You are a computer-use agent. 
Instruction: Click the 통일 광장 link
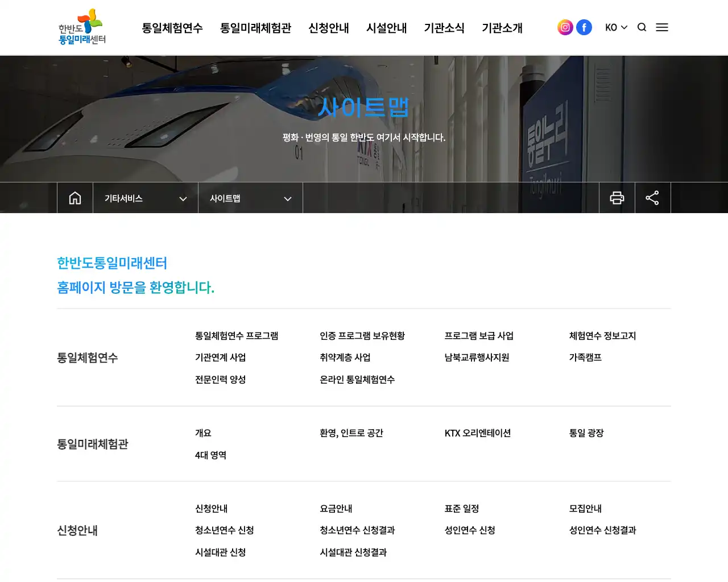pyautogui.click(x=585, y=433)
